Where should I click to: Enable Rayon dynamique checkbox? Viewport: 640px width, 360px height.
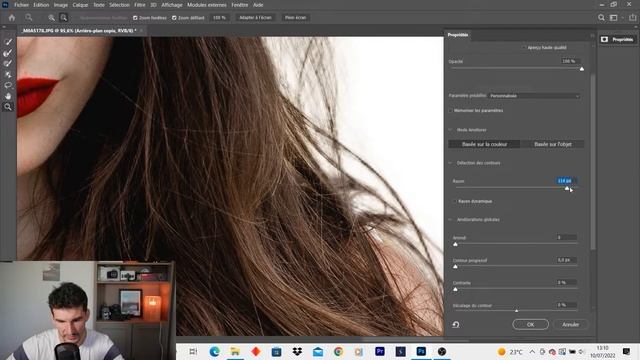(x=454, y=201)
